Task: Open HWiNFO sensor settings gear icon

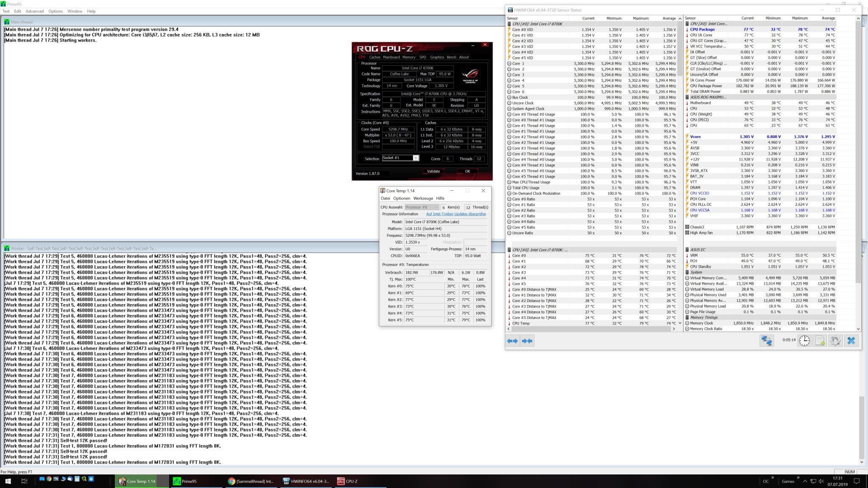Action: click(835, 341)
